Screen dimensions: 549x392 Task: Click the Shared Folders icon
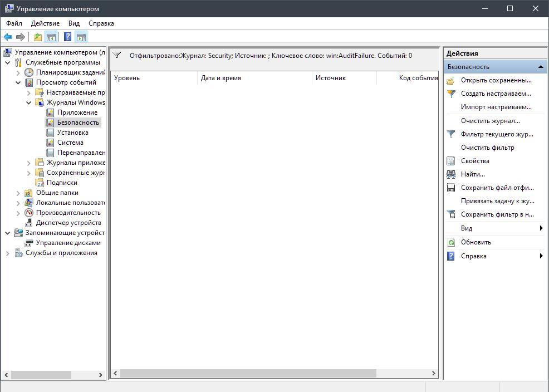coord(29,193)
